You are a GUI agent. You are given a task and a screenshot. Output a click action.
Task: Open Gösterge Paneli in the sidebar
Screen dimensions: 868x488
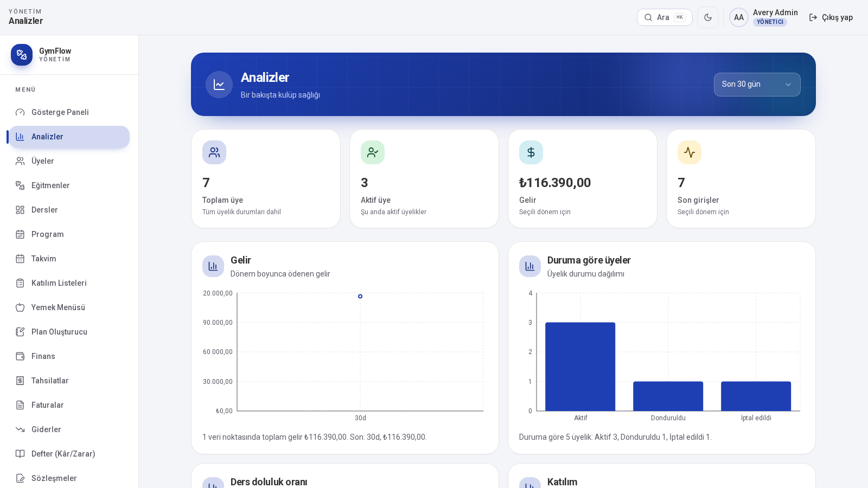click(69, 112)
